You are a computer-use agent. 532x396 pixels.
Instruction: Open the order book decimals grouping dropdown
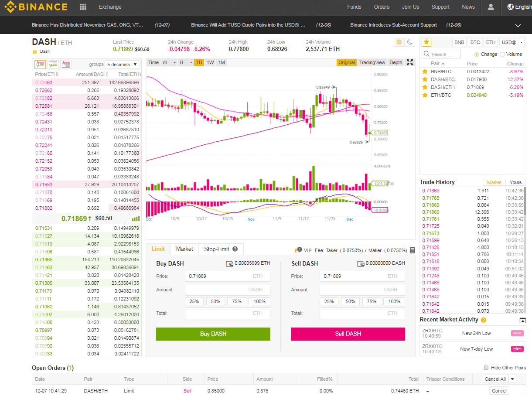[122, 65]
